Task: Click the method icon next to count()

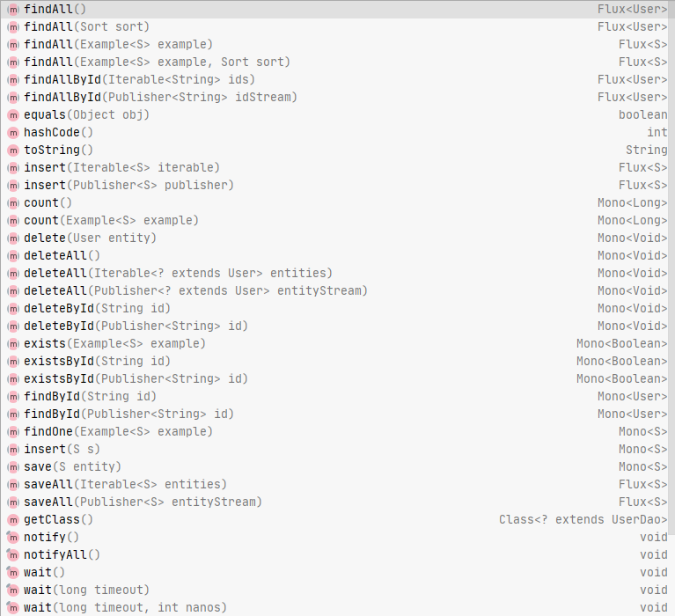Action: point(12,202)
